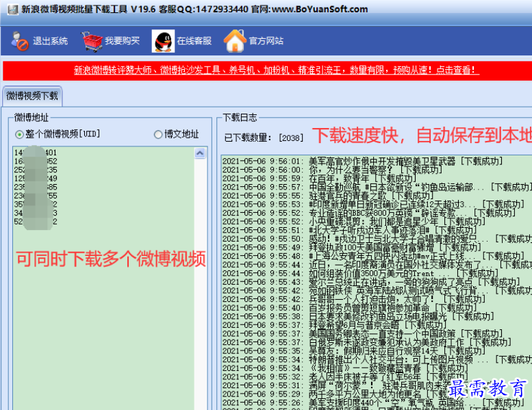This screenshot has width=532, height=410.
Task: Click the 退出系统 label
Action: 50,41
